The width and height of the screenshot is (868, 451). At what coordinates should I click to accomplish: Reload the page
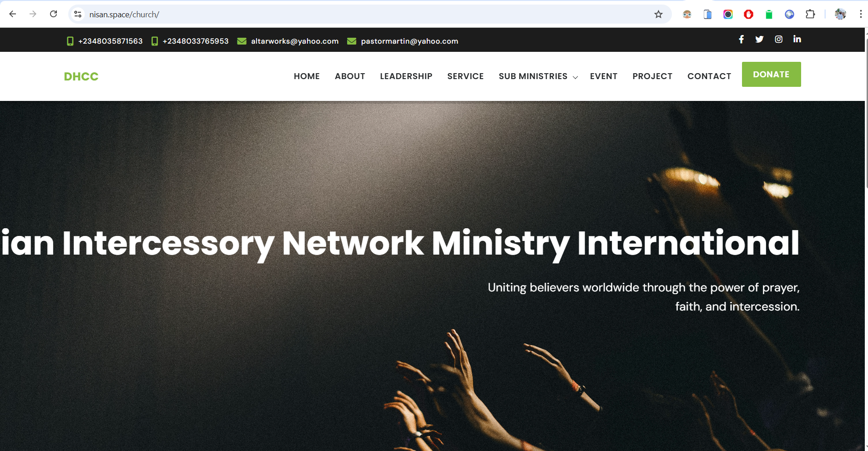53,14
